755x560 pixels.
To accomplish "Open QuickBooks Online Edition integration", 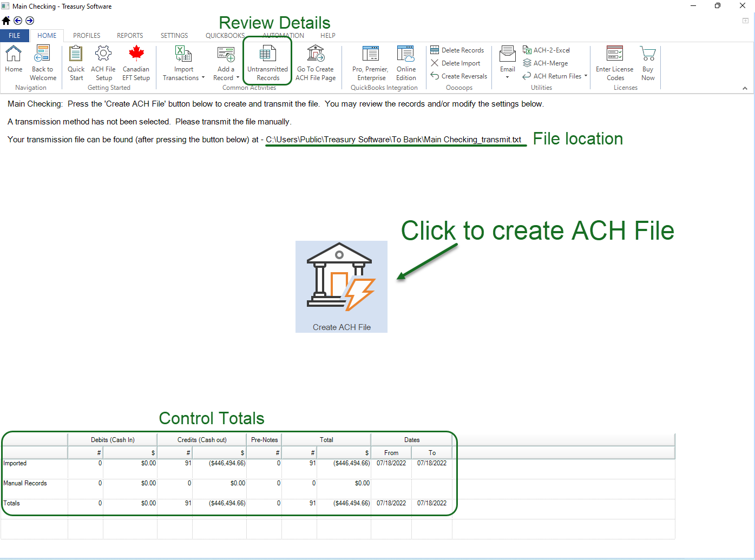I will point(406,63).
